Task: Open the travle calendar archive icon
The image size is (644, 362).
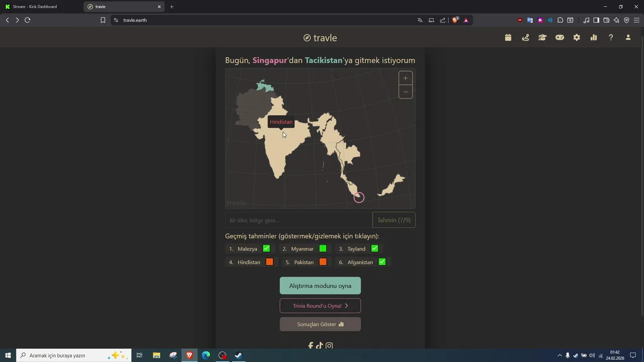Action: click(508, 38)
